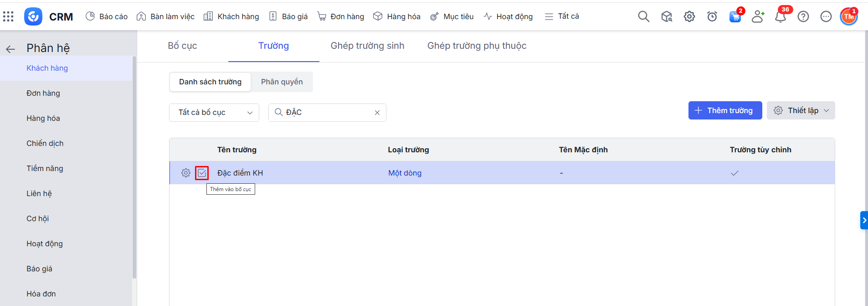
Task: Open the 'Thiết lập' dropdown
Action: pyautogui.click(x=801, y=110)
